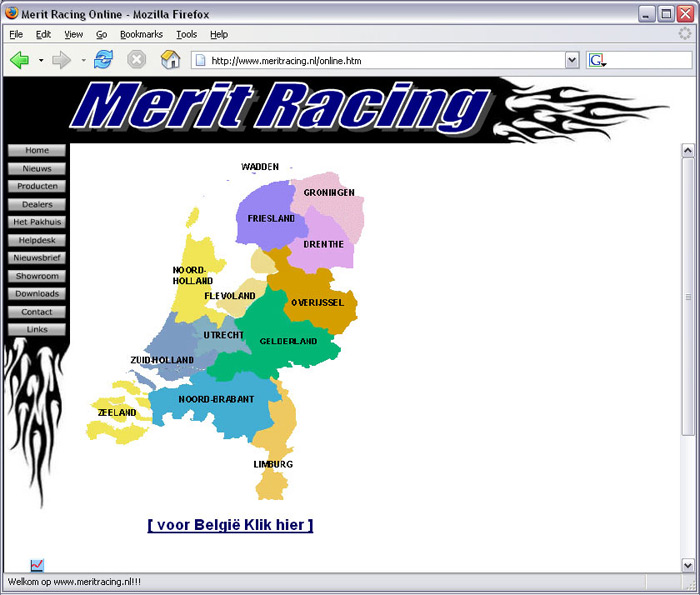This screenshot has width=700, height=595.
Task: Click the Stop loading icon
Action: tap(137, 59)
